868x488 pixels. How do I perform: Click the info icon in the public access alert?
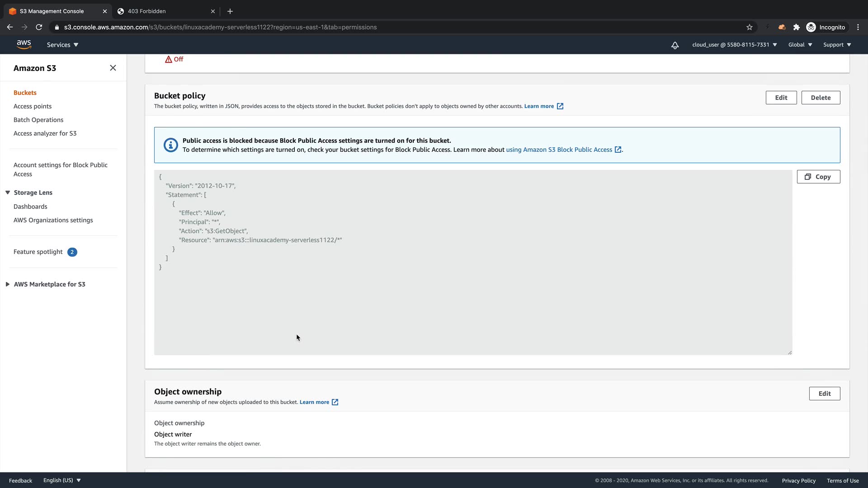pos(170,145)
